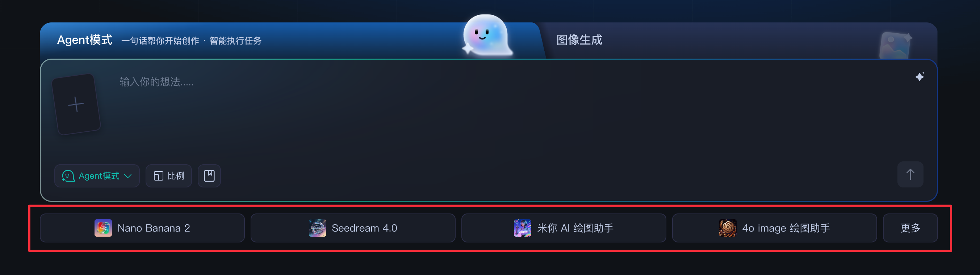
Task: Click the 4o image spiral thumbnail icon
Action: point(728,228)
